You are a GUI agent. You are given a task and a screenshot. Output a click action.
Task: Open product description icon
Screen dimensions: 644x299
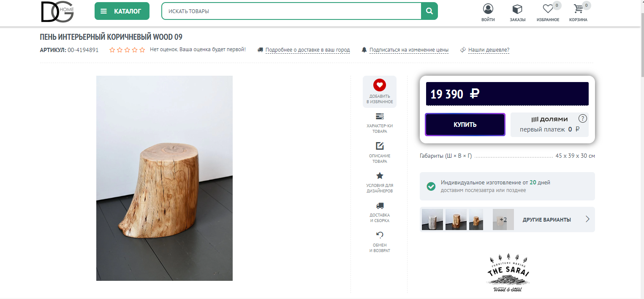380,146
